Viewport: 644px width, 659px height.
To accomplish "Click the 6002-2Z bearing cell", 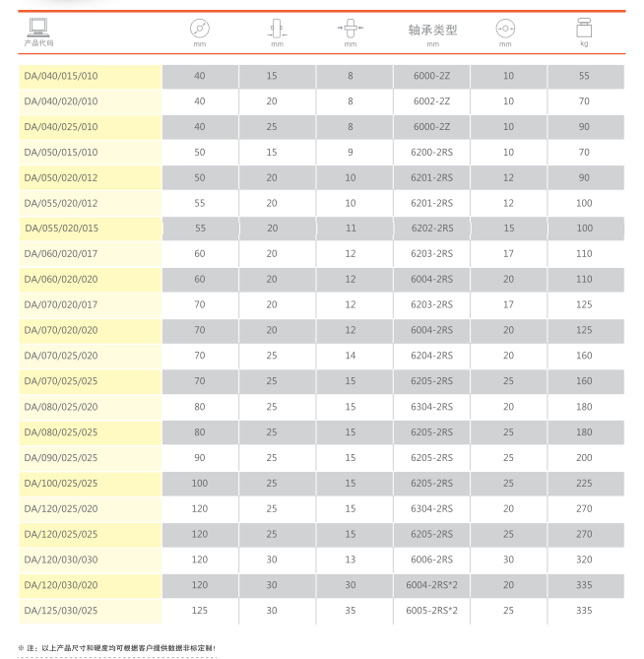I will (x=431, y=101).
